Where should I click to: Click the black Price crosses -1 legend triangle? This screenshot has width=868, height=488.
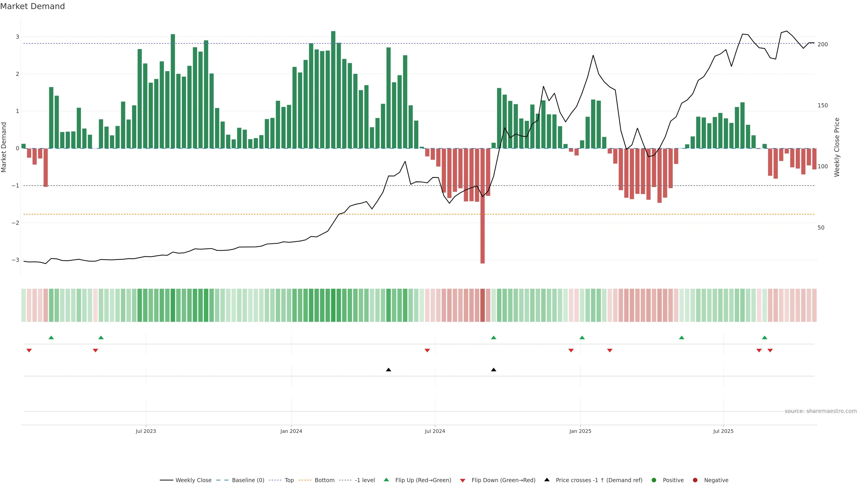click(547, 480)
